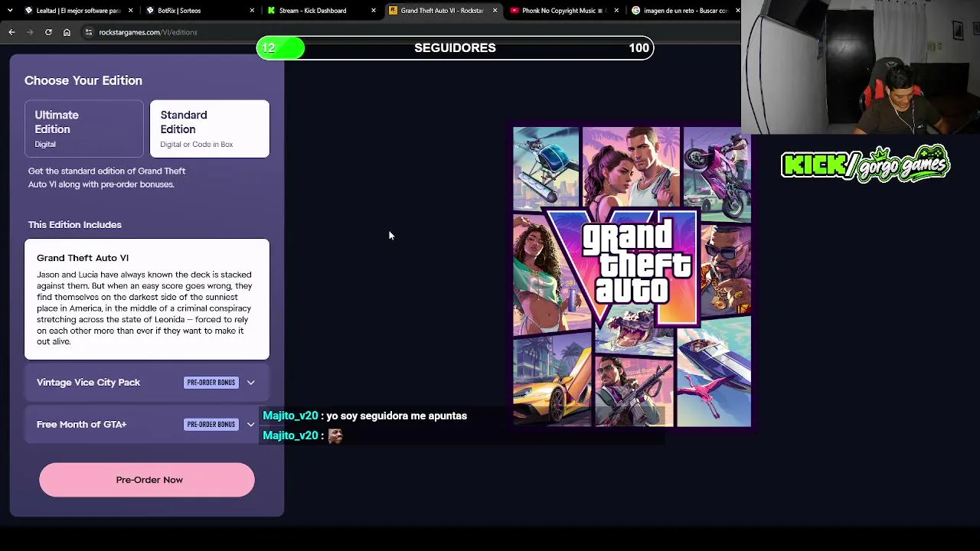Click the 'yo soy seguidora me apuntas' message
Image resolution: width=980 pixels, height=551 pixels.
397,416
